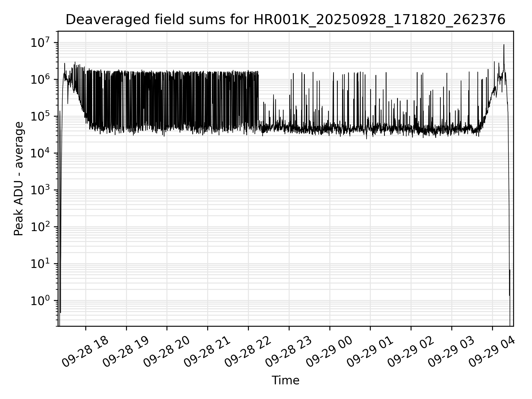
Task: Click the 'Time' x-axis label
Action: pos(285,380)
